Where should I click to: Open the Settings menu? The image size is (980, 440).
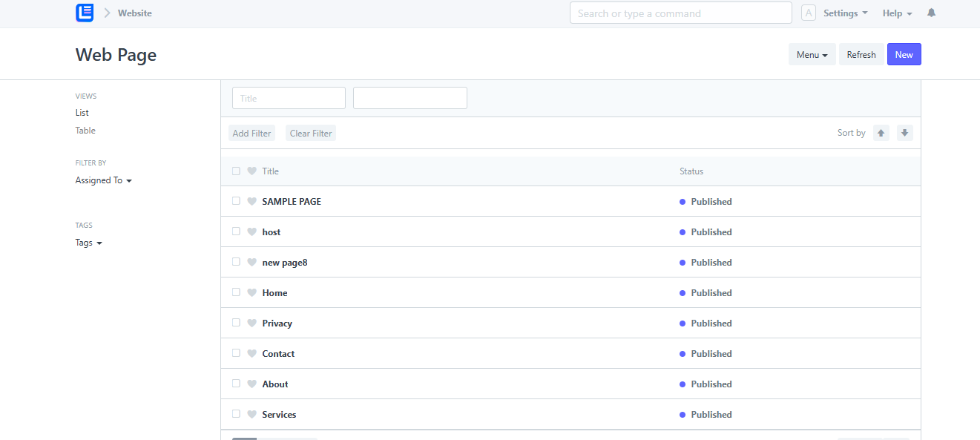point(845,13)
